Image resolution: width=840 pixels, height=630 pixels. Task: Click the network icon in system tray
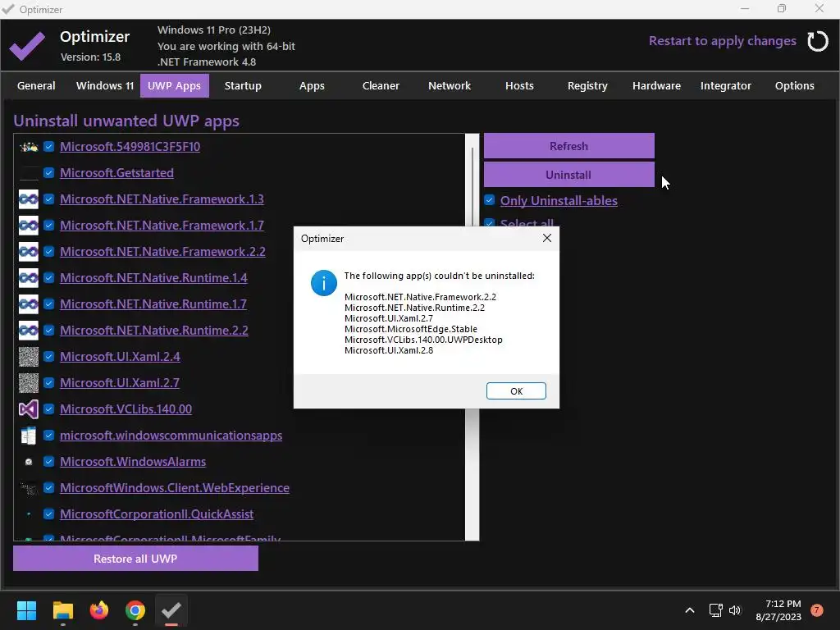coord(715,610)
